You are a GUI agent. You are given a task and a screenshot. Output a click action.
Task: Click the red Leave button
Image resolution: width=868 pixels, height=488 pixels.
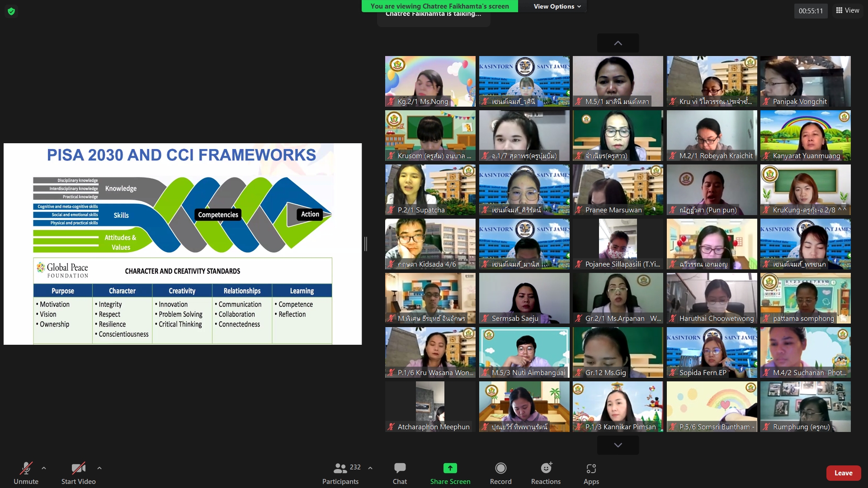(843, 473)
